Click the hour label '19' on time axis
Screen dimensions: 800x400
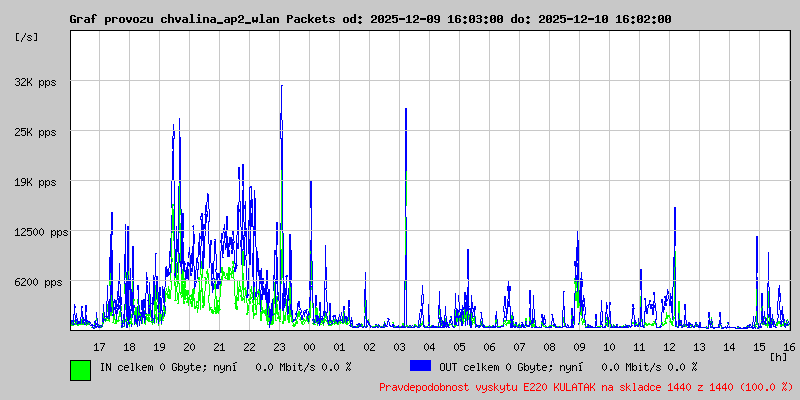pos(159,347)
